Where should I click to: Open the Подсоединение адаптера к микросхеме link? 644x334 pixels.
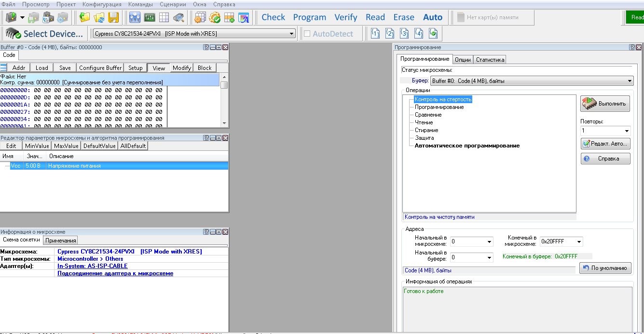pos(115,273)
